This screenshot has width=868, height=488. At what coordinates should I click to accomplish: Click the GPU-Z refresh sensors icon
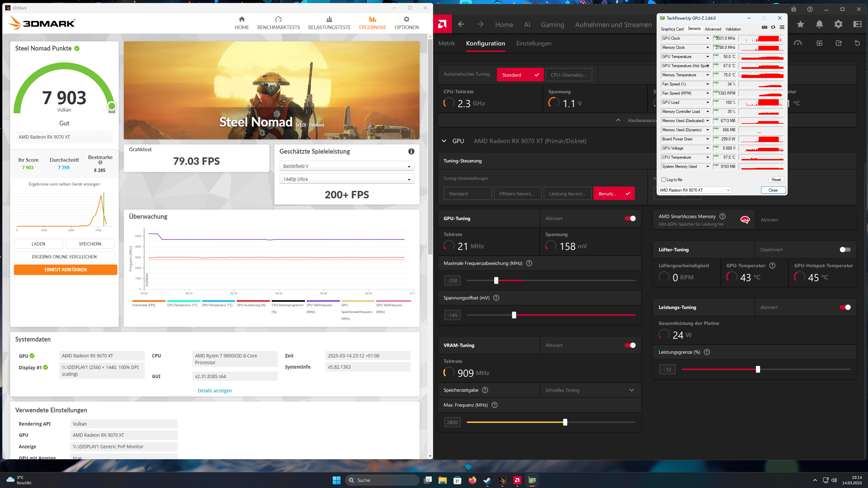tap(773, 27)
